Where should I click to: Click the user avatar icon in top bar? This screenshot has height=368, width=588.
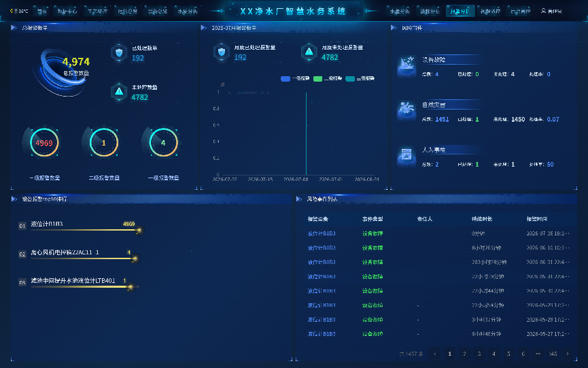pyautogui.click(x=543, y=12)
